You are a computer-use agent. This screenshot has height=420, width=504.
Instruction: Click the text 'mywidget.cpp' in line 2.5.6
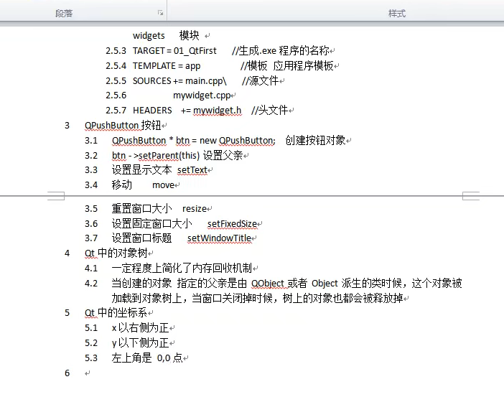pyautogui.click(x=202, y=95)
